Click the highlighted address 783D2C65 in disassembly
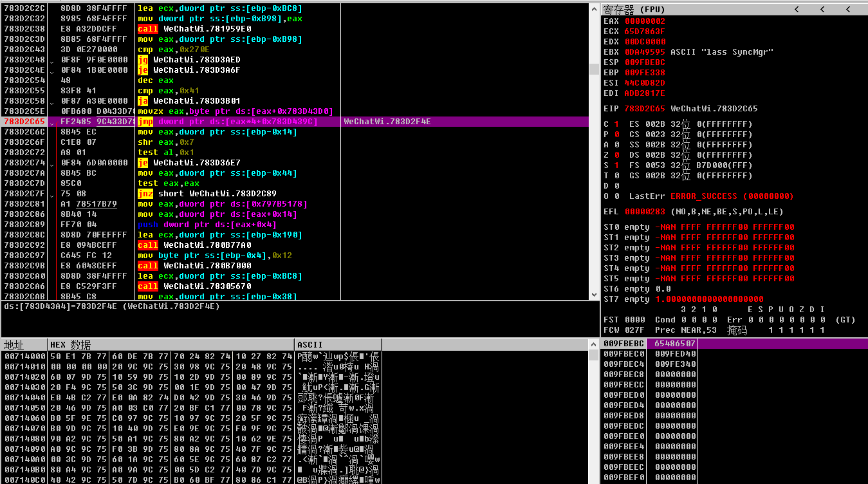The width and height of the screenshot is (868, 484). click(24, 122)
